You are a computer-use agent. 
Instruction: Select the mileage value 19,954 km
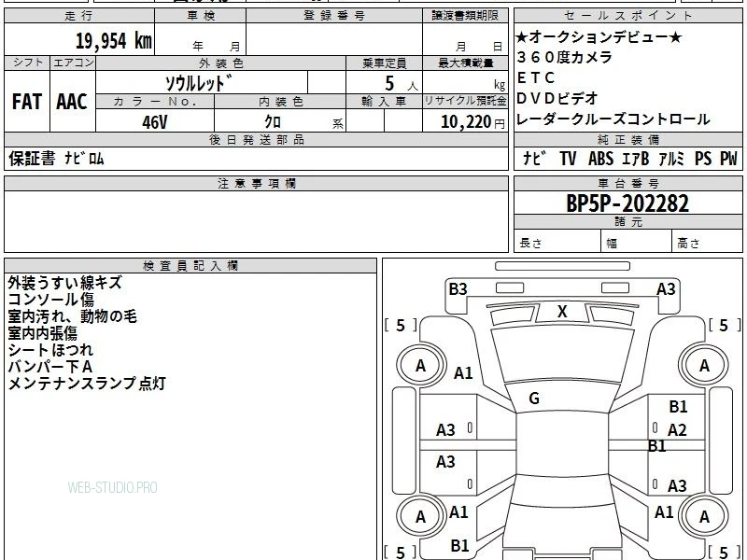(x=113, y=40)
